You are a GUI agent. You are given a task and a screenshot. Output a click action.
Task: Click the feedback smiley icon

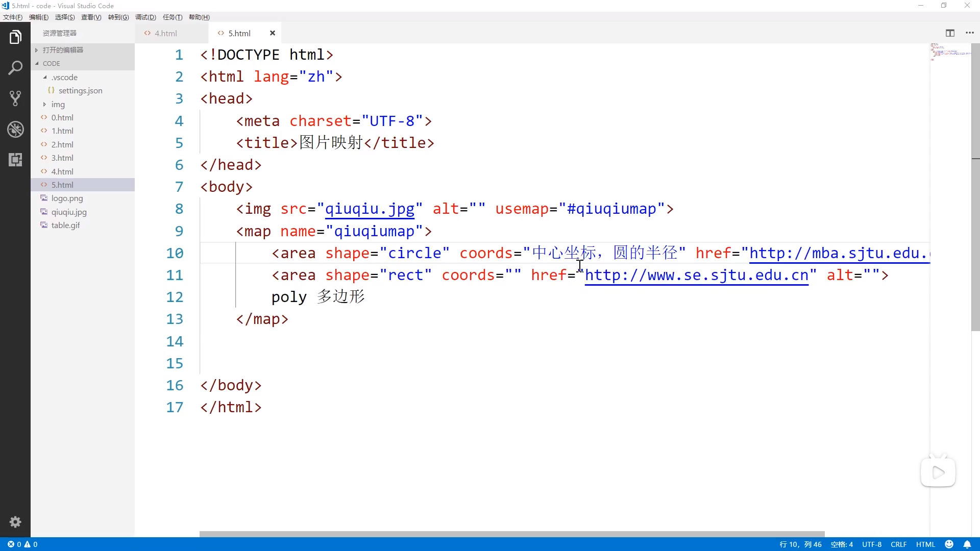(949, 544)
